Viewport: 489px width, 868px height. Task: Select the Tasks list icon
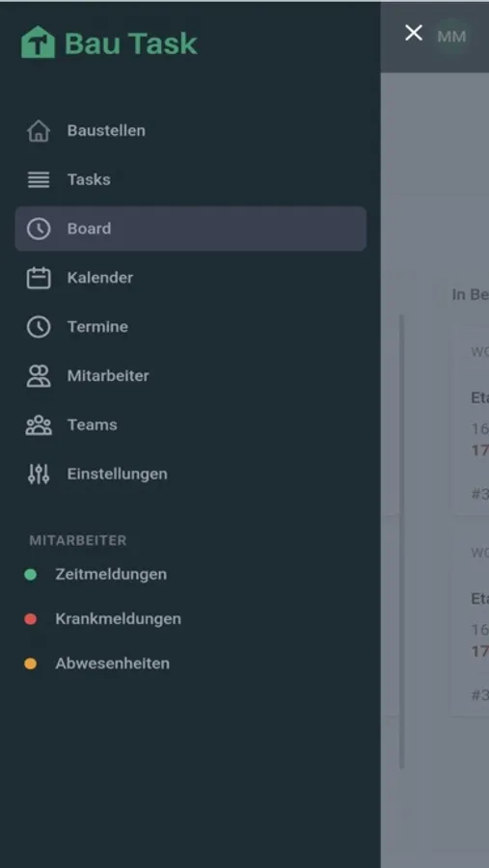(39, 179)
